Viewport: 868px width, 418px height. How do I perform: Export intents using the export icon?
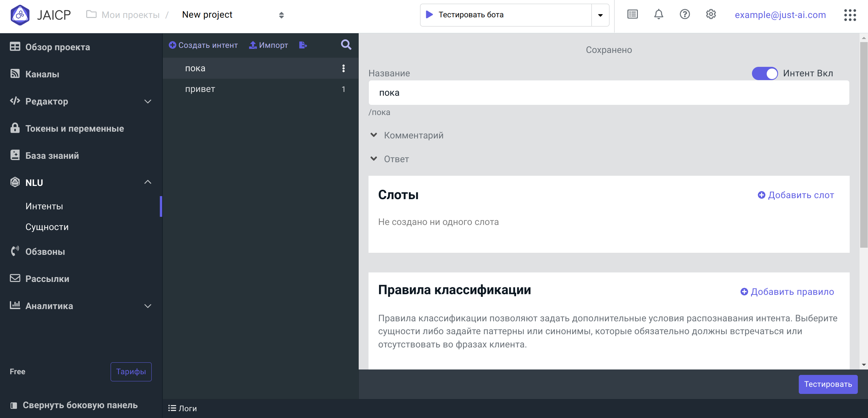click(303, 44)
